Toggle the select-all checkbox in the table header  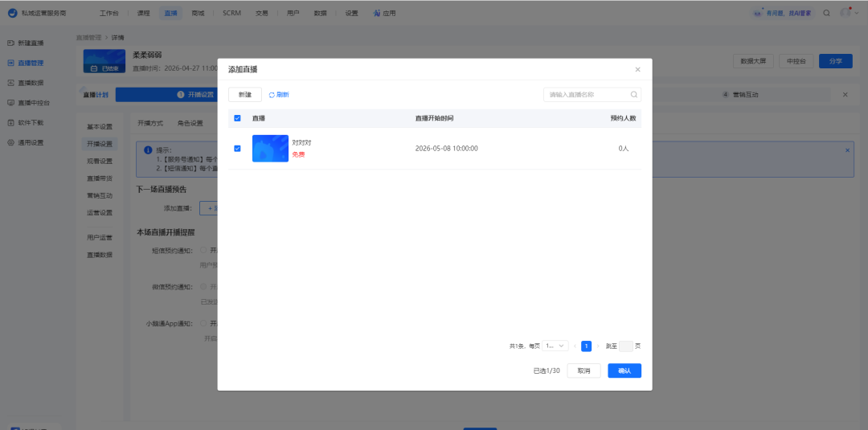pyautogui.click(x=237, y=118)
